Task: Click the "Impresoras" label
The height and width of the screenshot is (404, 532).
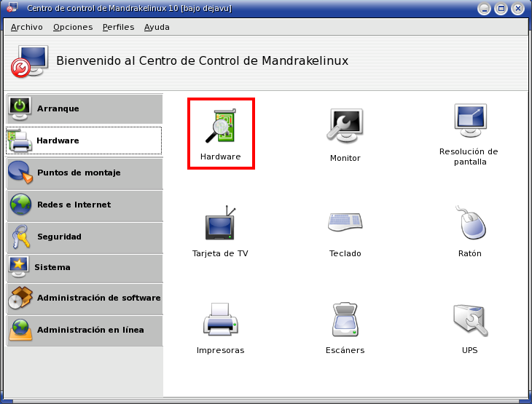Action: (x=221, y=350)
